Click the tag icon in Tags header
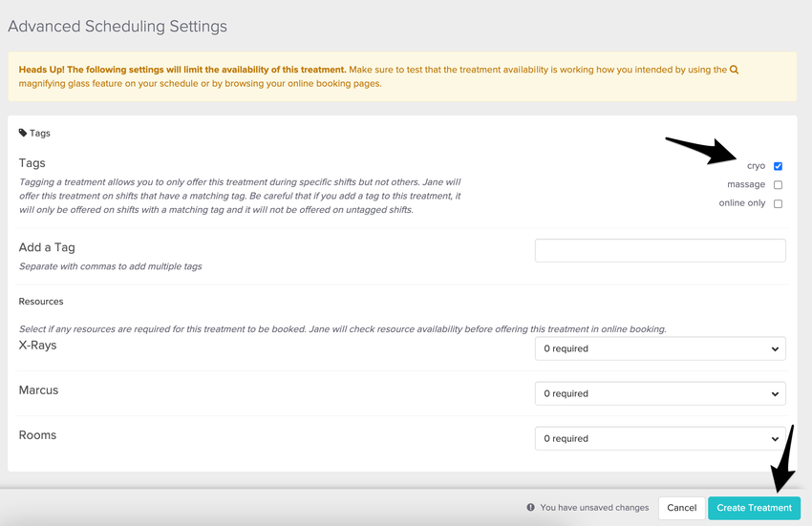This screenshot has height=526, width=812. pyautogui.click(x=23, y=134)
